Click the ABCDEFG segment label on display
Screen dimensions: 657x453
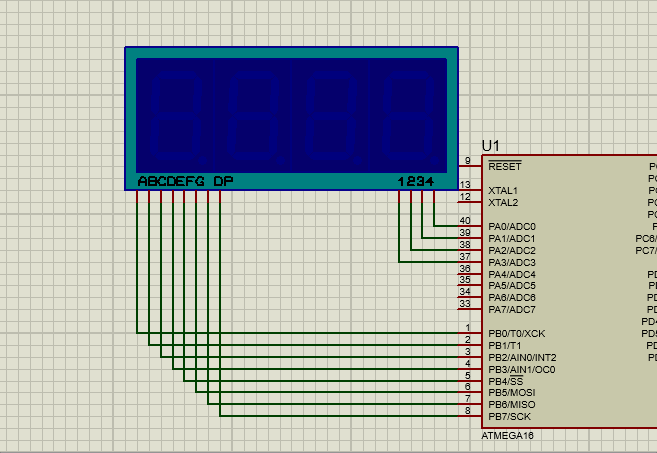pyautogui.click(x=171, y=181)
